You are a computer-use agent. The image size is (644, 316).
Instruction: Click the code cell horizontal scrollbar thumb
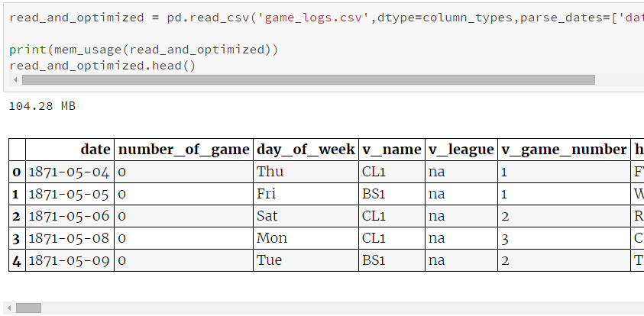click(x=309, y=79)
